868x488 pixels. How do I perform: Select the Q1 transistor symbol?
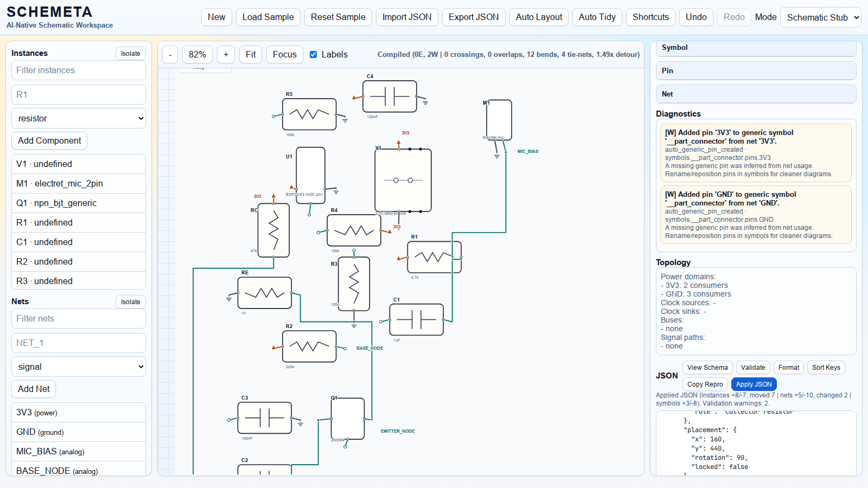348,419
